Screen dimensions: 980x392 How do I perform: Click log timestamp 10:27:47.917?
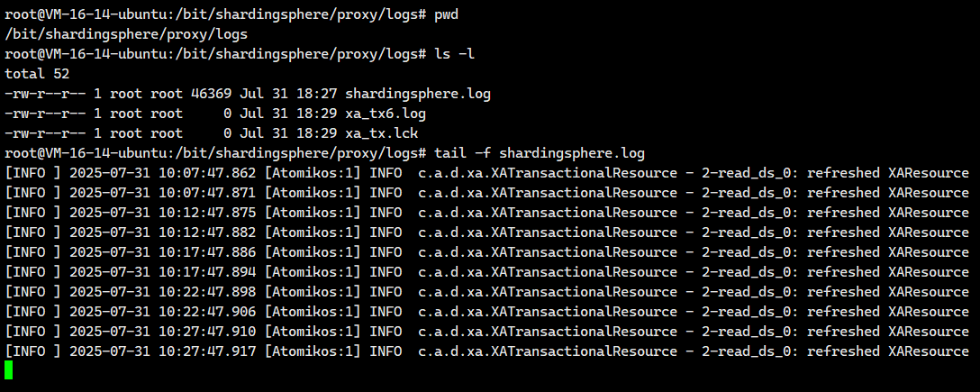pyautogui.click(x=207, y=351)
